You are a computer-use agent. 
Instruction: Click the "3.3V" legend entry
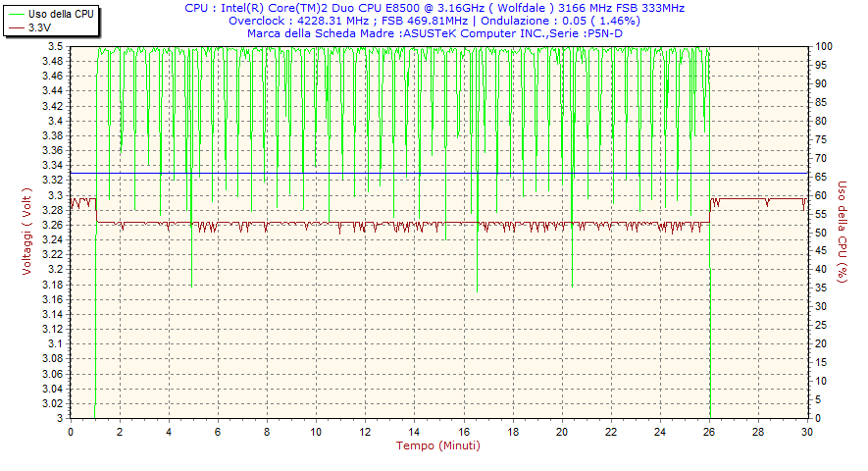pyautogui.click(x=40, y=27)
